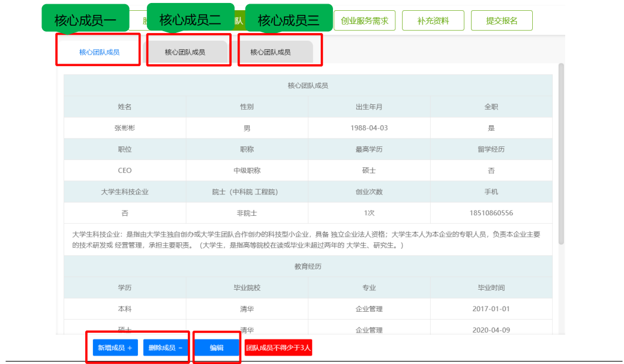The height and width of the screenshot is (364, 624).
Task: Click the 最高学历 header cell
Action: coord(369,149)
